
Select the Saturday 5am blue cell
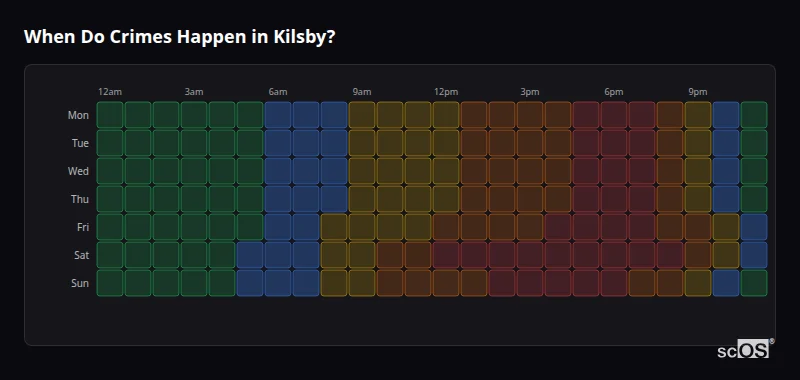(x=250, y=255)
